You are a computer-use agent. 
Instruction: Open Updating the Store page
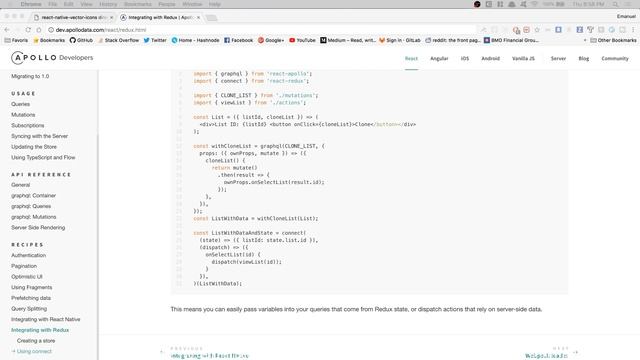pos(34,147)
